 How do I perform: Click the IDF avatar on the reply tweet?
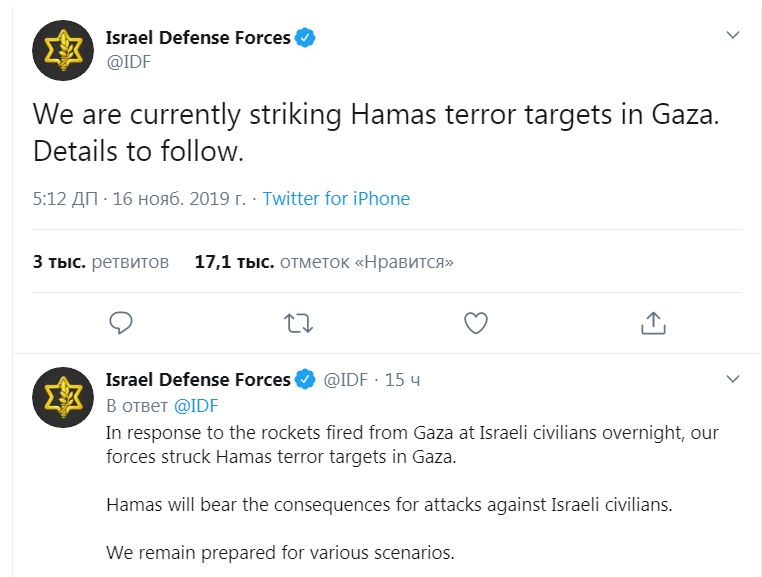click(x=63, y=397)
